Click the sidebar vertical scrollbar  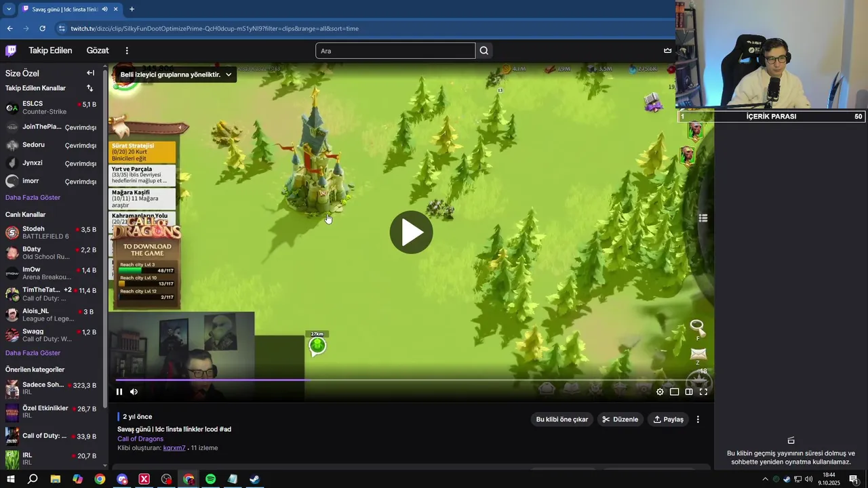(105, 237)
